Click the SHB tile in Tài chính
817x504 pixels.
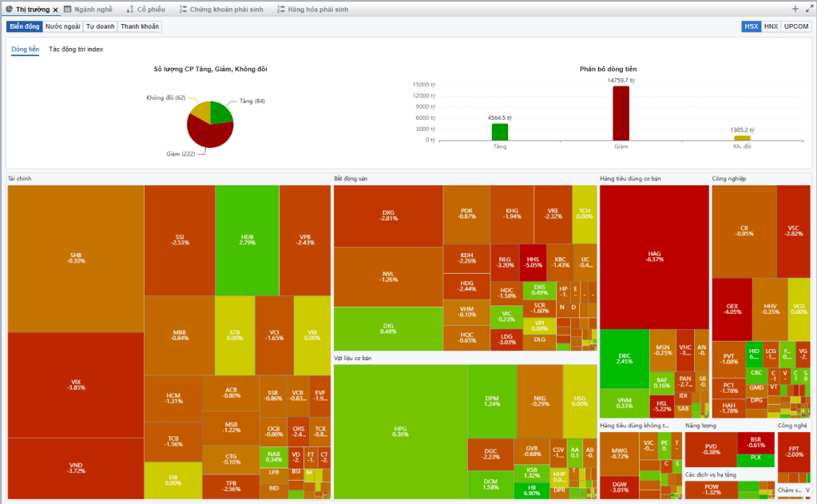[76, 258]
